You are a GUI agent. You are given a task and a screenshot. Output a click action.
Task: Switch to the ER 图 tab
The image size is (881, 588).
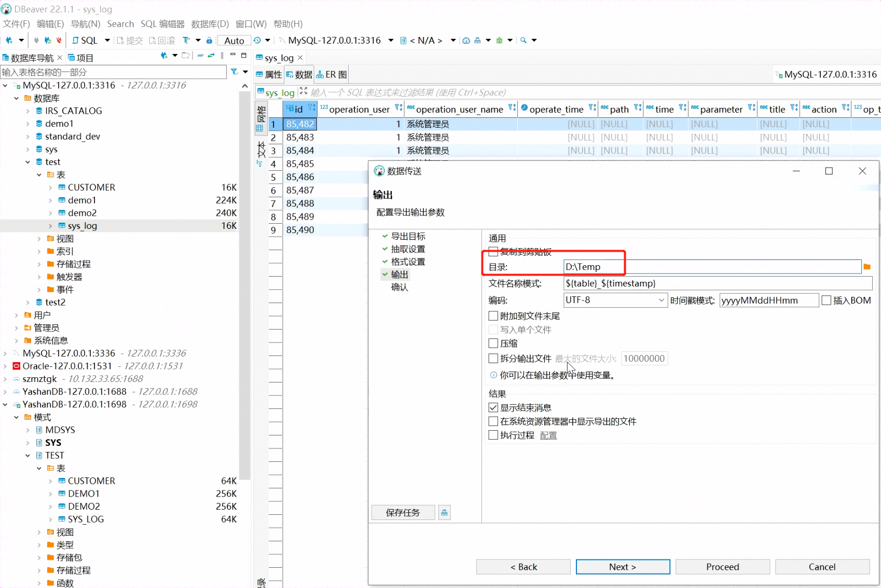(x=332, y=75)
